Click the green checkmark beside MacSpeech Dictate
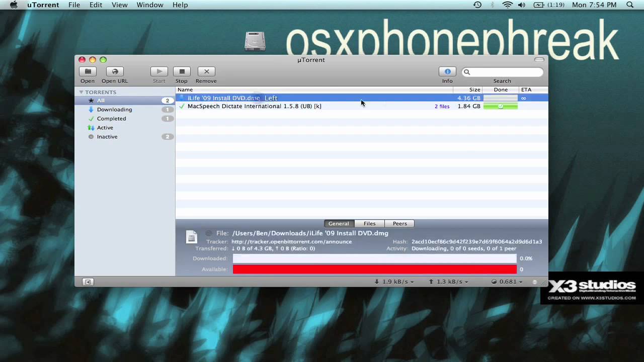Screen dimensions: 644x362 point(182,106)
